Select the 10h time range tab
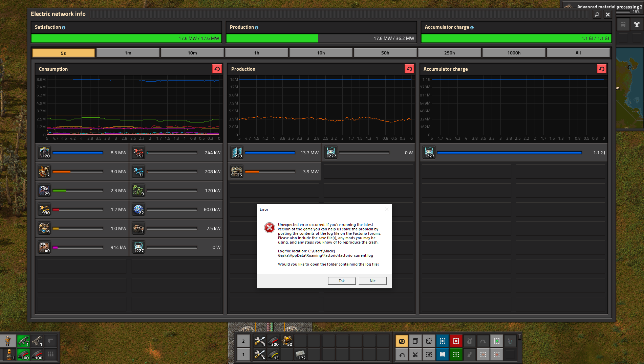Screen dimensions: 644x364 (x=321, y=53)
